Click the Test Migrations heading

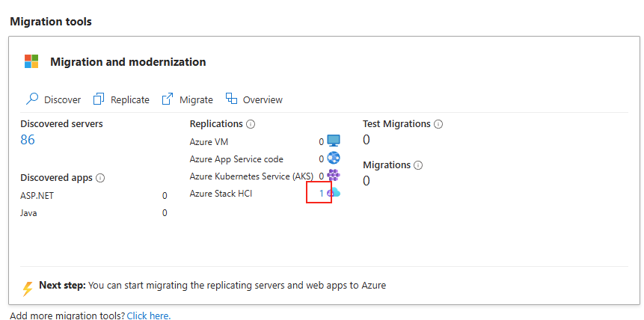pos(396,123)
